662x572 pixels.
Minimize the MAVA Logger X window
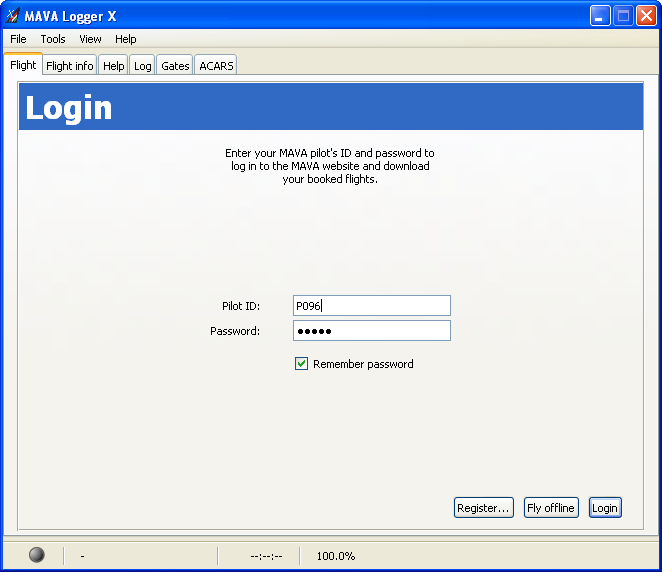click(x=600, y=16)
